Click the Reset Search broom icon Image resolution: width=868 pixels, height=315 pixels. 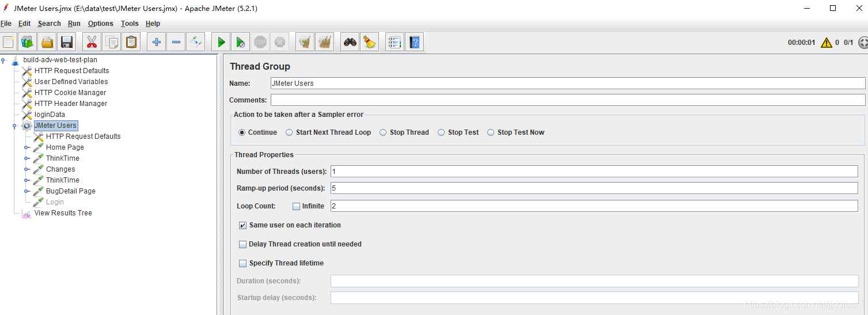[369, 42]
